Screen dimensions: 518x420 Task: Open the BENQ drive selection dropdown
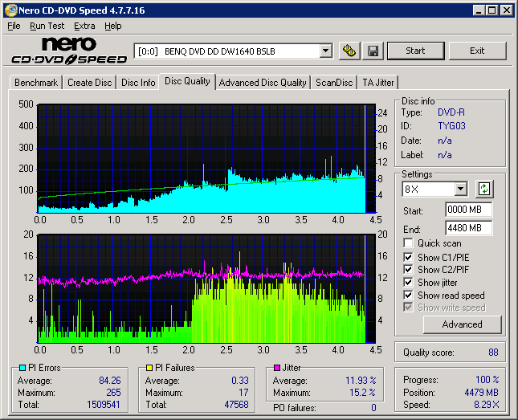pos(325,51)
